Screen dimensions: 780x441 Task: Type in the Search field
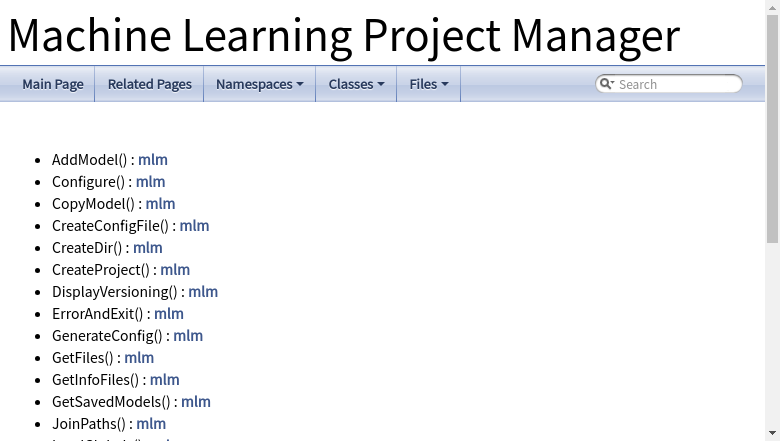(676, 84)
